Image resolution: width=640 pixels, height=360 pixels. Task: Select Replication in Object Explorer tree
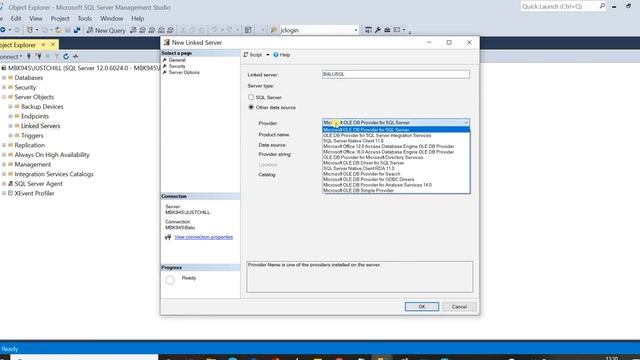29,145
